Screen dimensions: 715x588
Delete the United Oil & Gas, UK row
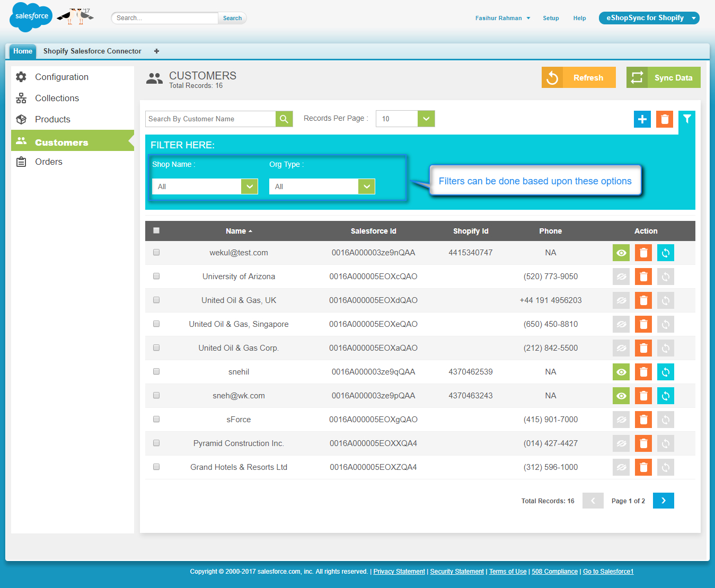(x=643, y=300)
